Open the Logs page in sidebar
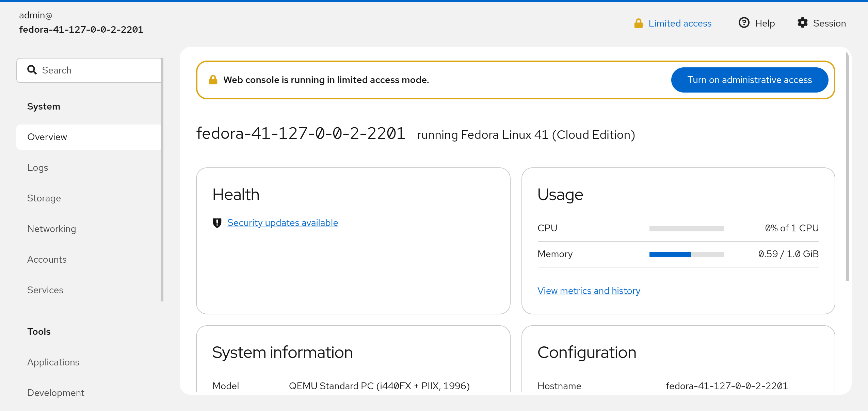Viewport: 868px width, 411px height. pos(37,167)
